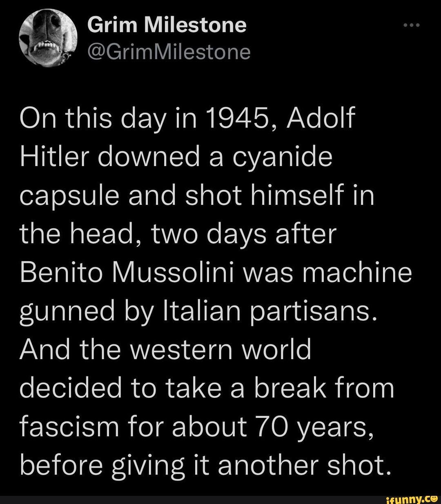The width and height of the screenshot is (441, 504).
Task: Open the ifunny.co logo watermark
Action: pos(412,498)
